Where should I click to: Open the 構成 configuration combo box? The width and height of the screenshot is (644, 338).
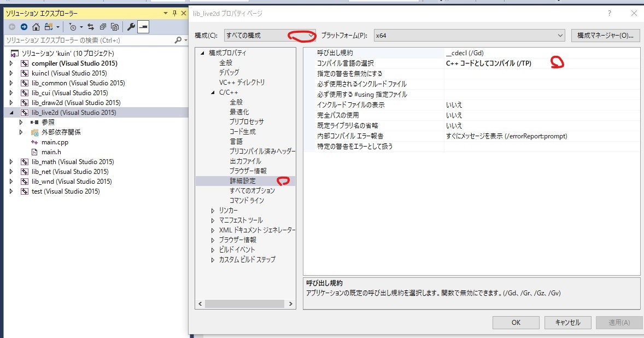pos(270,36)
